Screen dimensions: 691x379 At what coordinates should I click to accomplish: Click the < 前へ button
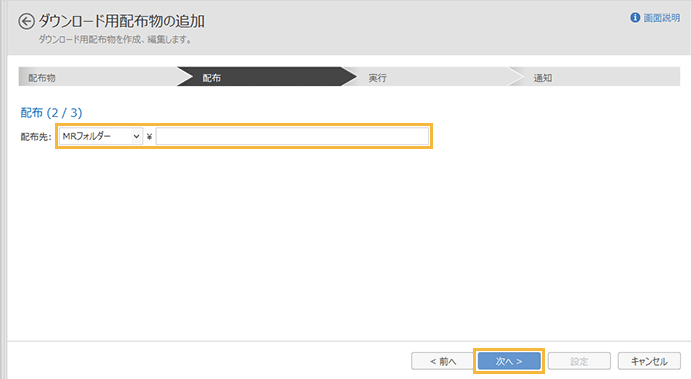pos(442,361)
